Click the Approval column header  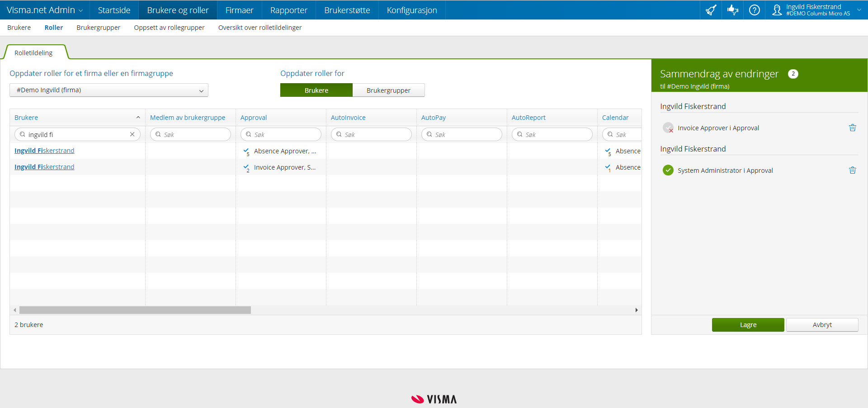tap(254, 118)
